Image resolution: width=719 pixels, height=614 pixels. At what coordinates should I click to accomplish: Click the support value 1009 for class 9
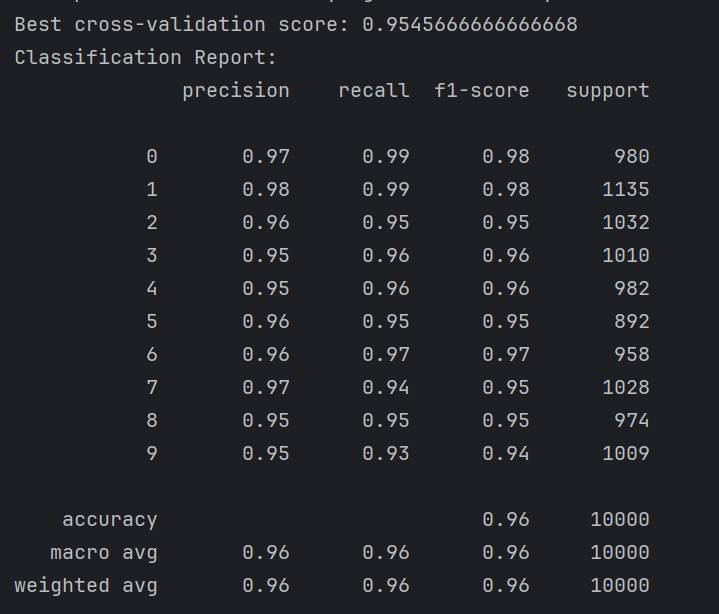(x=625, y=453)
